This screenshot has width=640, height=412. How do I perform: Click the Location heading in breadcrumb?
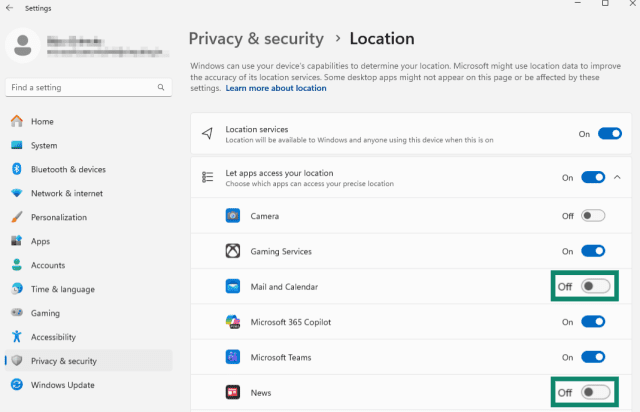click(382, 39)
